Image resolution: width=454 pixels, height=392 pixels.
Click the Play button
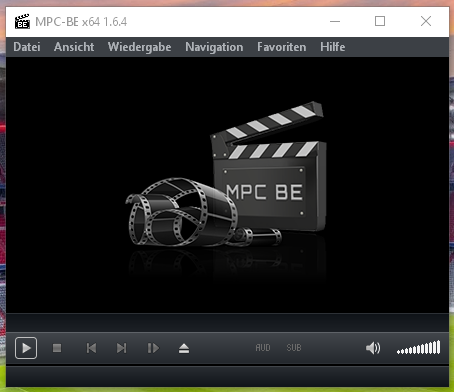click(x=26, y=348)
